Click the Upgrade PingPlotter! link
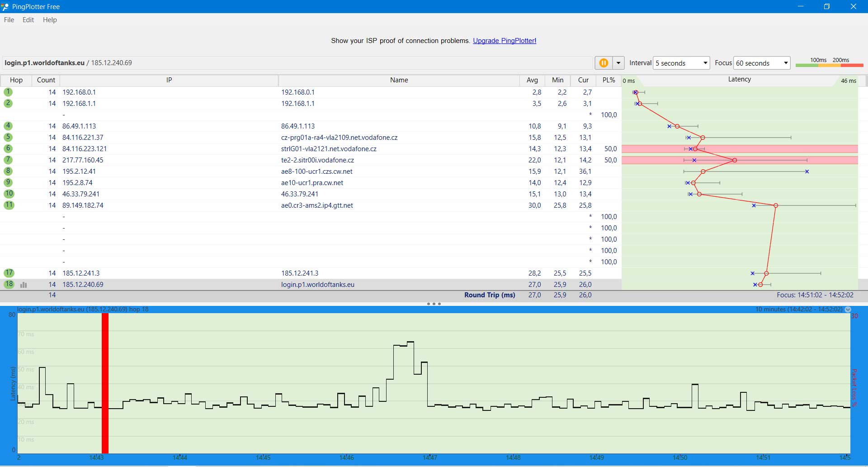The height and width of the screenshot is (467, 868). point(505,41)
